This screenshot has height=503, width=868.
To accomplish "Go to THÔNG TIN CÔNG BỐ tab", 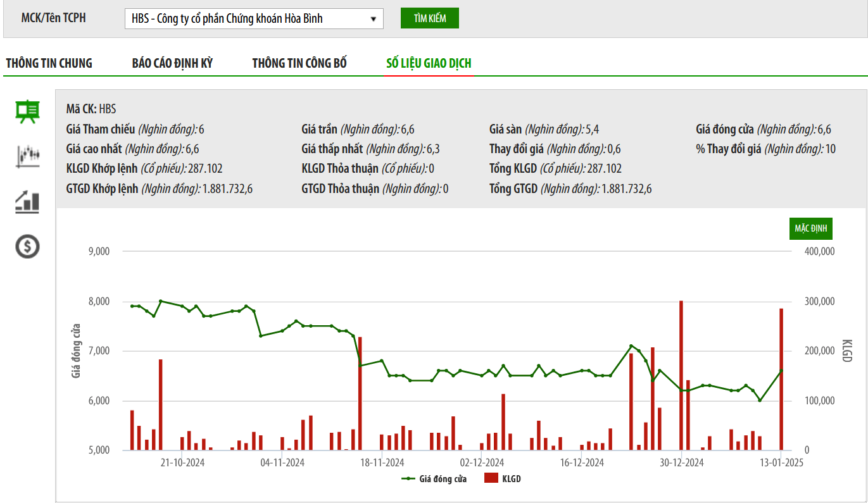I will coord(299,63).
